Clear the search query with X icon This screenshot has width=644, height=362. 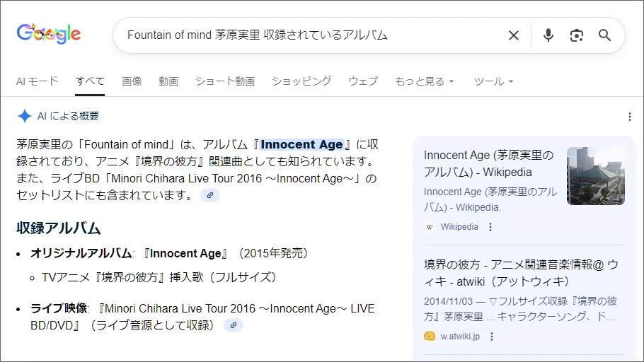(513, 35)
